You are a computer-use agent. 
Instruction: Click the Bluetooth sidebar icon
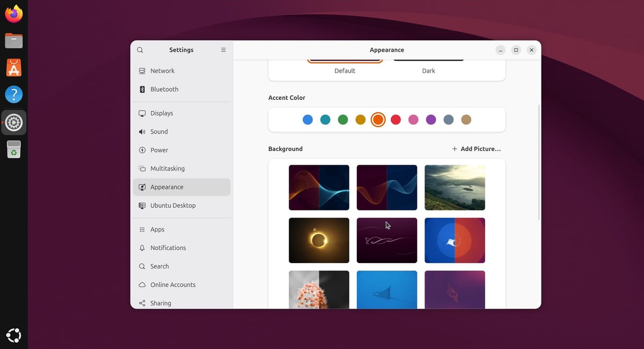[142, 89]
